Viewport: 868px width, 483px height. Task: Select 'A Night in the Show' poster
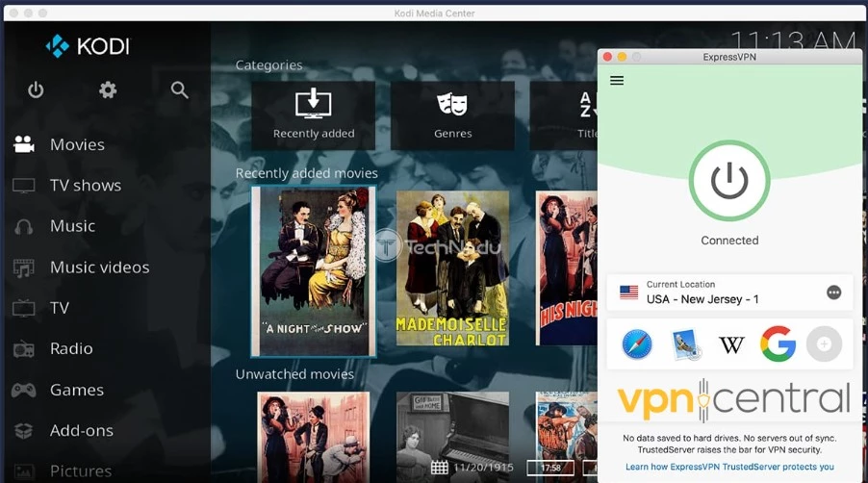314,271
